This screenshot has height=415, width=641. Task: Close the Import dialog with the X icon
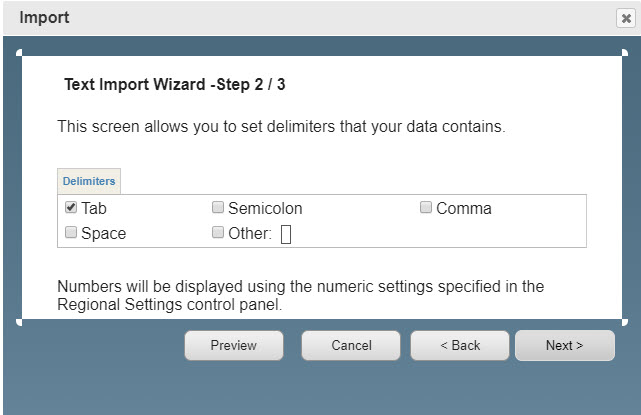pyautogui.click(x=625, y=18)
